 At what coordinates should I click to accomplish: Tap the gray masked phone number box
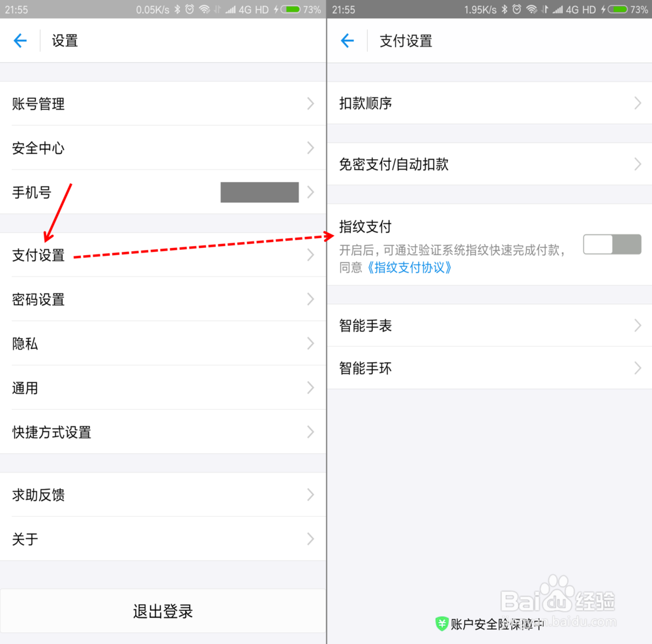pyautogui.click(x=259, y=192)
